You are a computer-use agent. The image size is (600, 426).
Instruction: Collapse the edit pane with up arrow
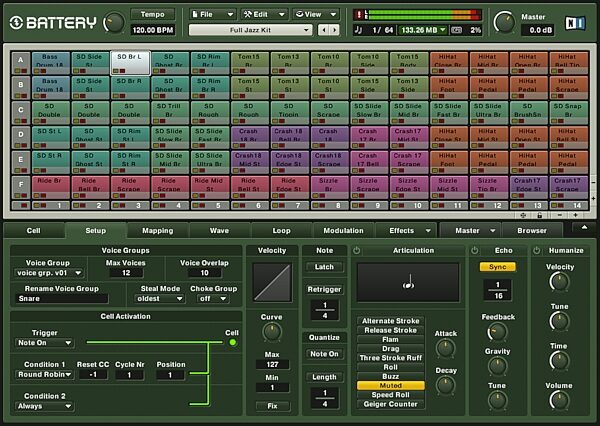pyautogui.click(x=584, y=228)
